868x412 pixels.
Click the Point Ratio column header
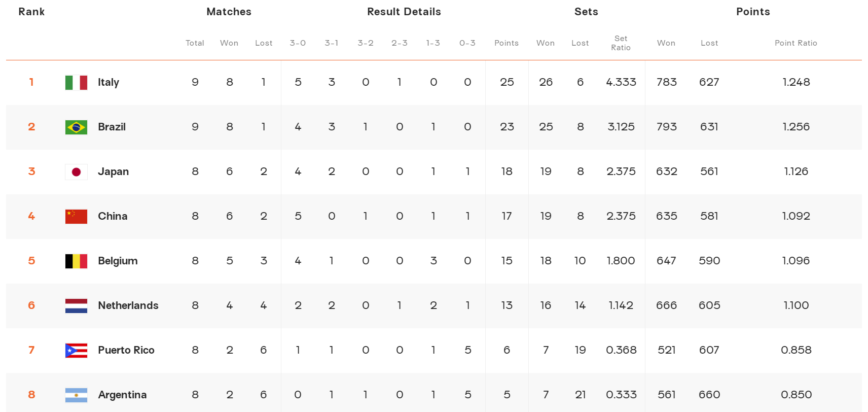click(795, 43)
